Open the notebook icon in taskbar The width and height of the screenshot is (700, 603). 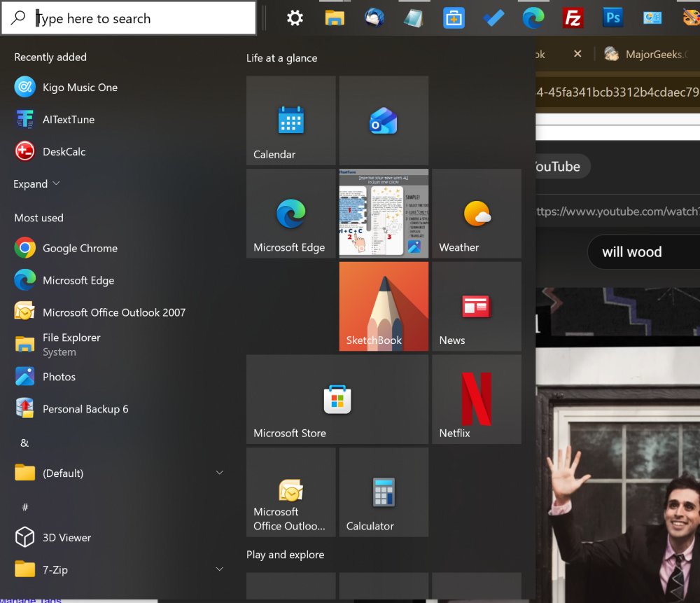point(414,18)
